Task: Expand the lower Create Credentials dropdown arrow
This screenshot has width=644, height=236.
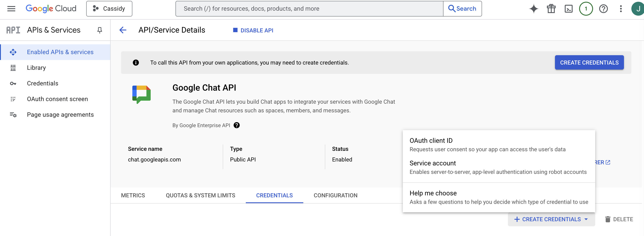Action: click(x=586, y=219)
